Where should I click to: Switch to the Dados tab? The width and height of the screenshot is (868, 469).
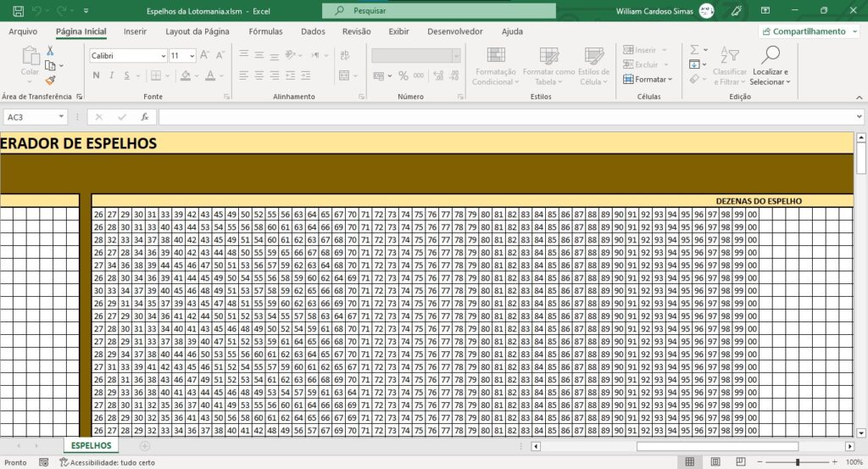(313, 31)
